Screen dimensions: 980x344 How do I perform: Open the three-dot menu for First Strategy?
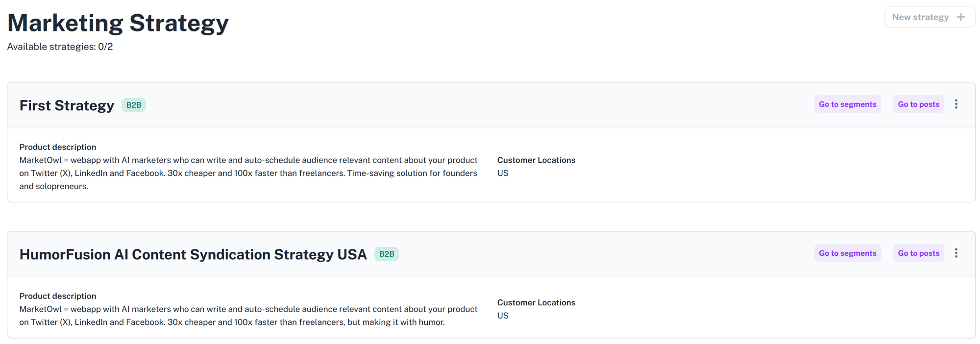pyautogui.click(x=956, y=104)
